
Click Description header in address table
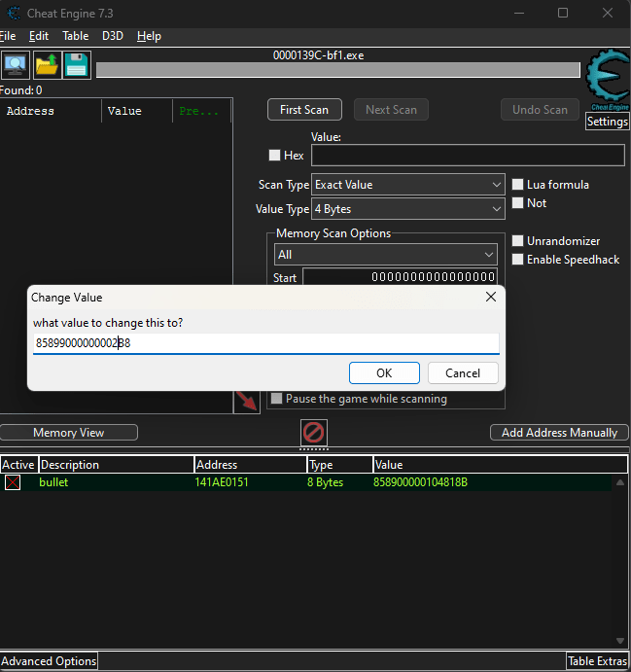coord(116,465)
